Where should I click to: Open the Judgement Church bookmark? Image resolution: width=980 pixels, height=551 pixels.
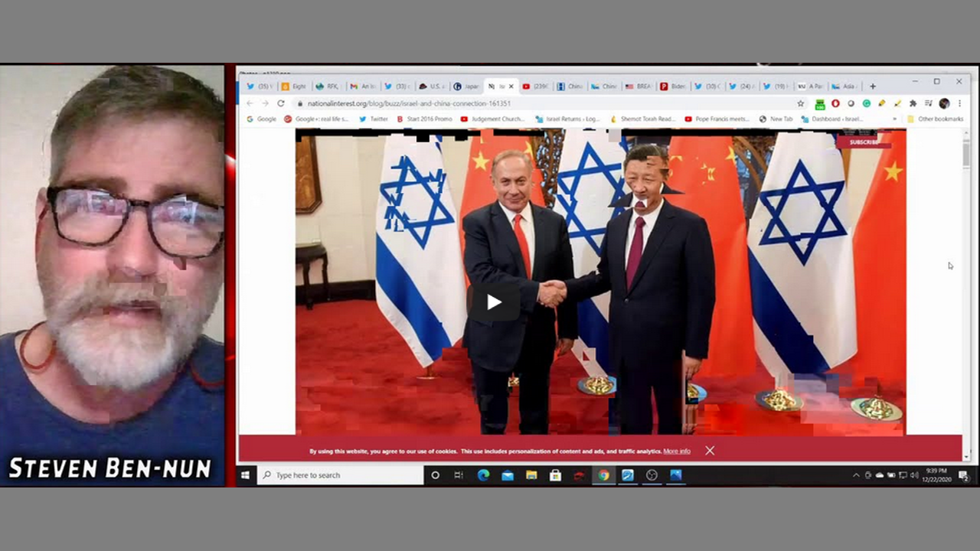(492, 119)
